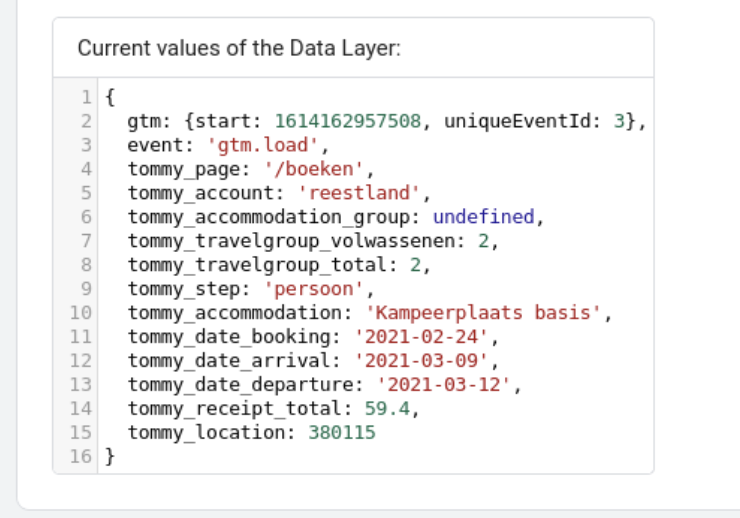Click the 'Kampeerplaats basis' accommodation value
The height and width of the screenshot is (518, 740).
pos(483,313)
